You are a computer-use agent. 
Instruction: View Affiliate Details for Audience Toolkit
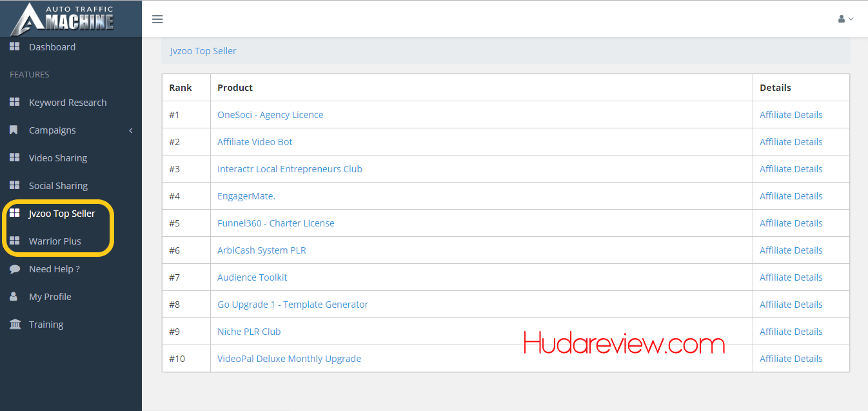(x=791, y=277)
